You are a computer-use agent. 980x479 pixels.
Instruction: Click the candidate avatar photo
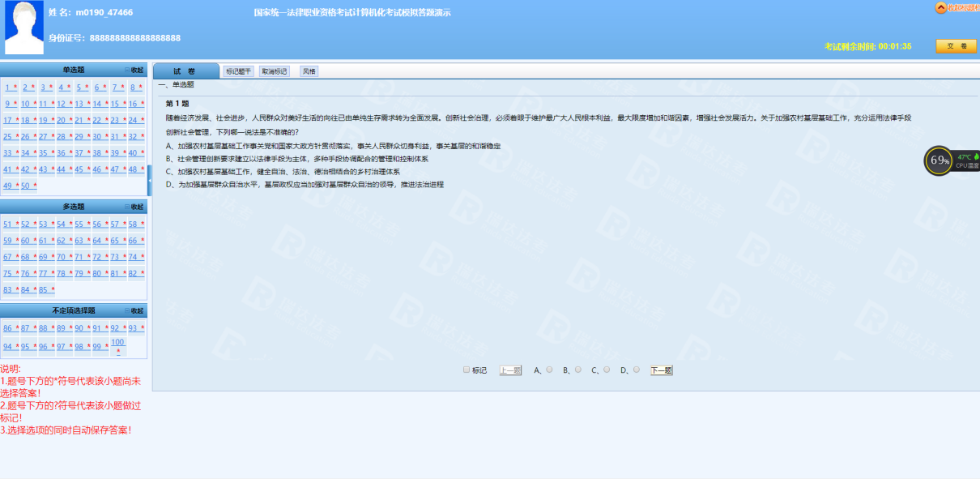pos(24,28)
